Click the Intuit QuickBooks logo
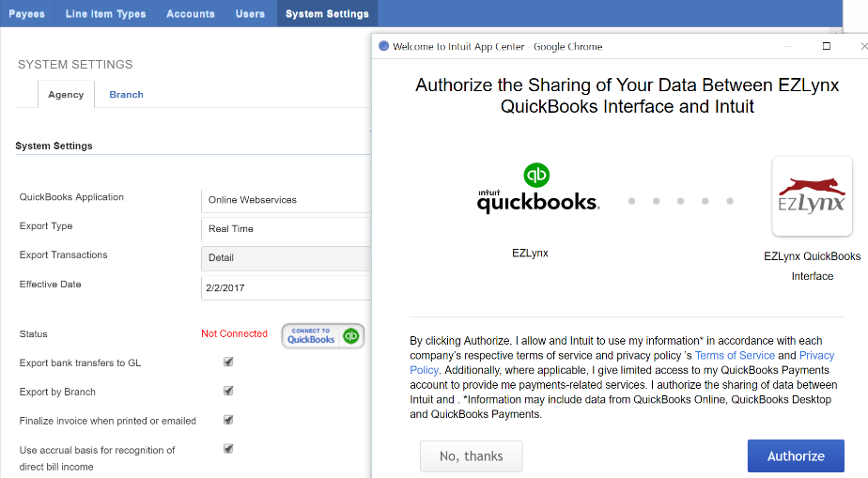The image size is (868, 478). [x=537, y=188]
